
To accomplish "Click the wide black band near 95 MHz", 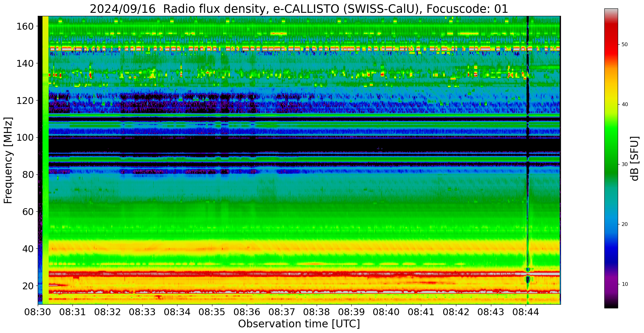I will pos(304,146).
